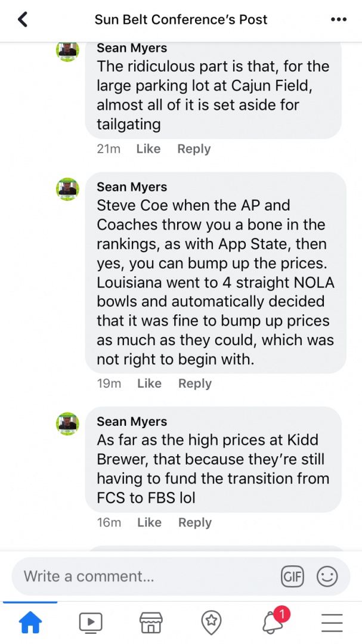Reply to the Cajun Field tailgating comment
Viewport: 362px width, 644px height.
194,149
